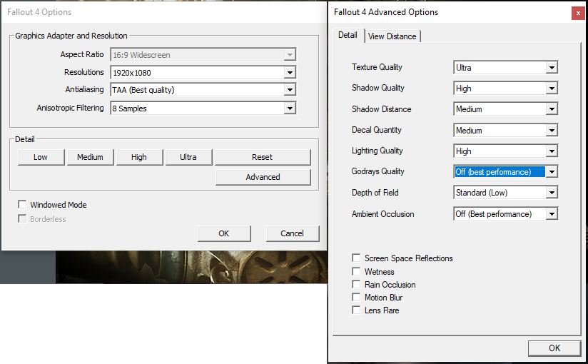
Task: Apply the Ultra detail preset
Action: [x=188, y=157]
